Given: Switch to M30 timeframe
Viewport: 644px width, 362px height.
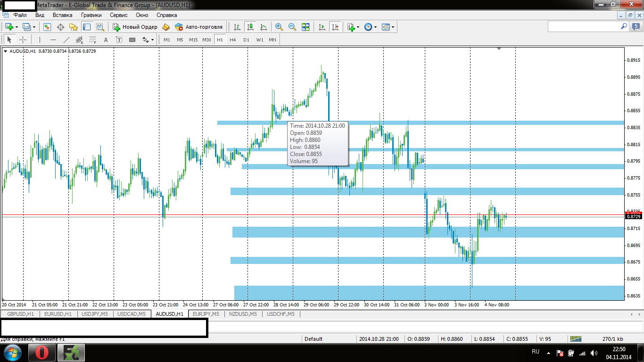Looking at the screenshot, I should (206, 40).
